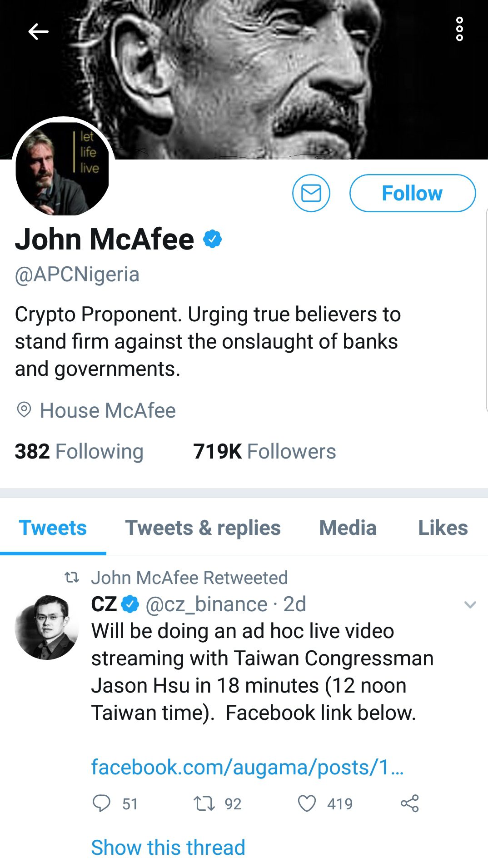Like the tweet via the heart icon
The height and width of the screenshot is (868, 488).
tap(307, 803)
